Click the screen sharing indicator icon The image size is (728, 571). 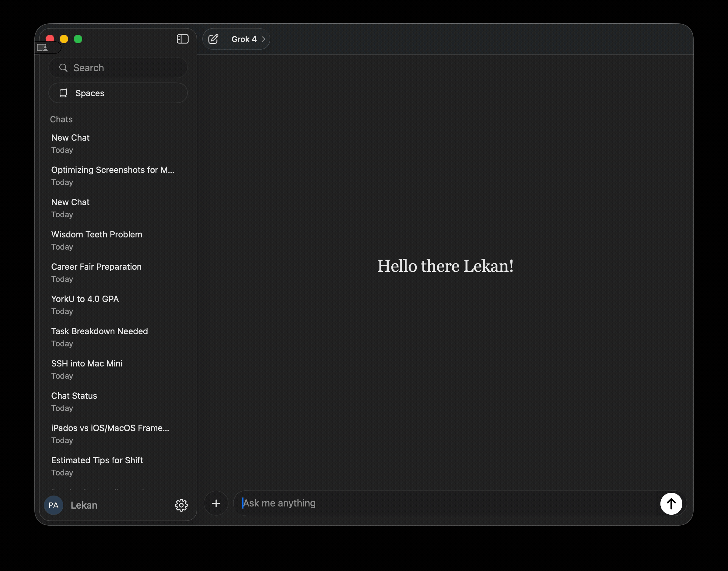[42, 48]
